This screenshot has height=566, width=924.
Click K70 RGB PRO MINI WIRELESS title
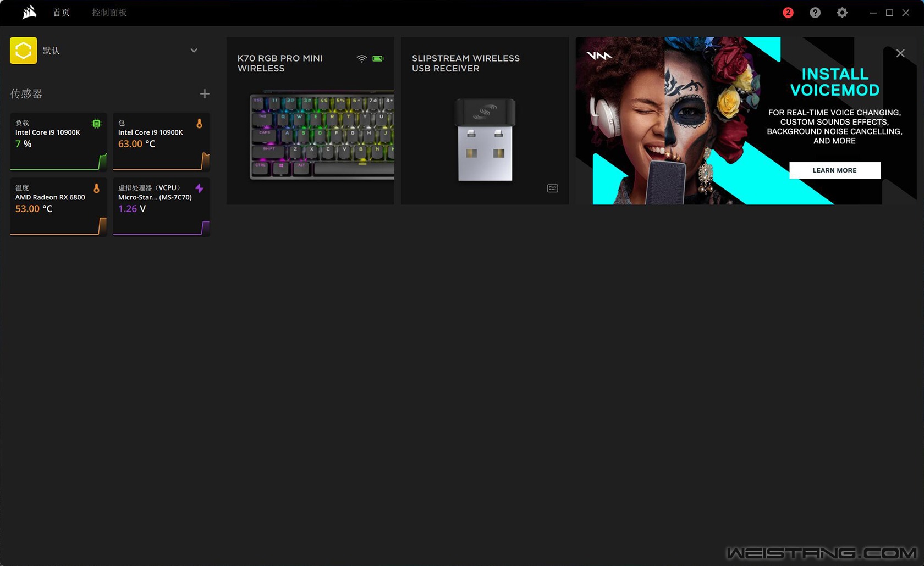280,63
